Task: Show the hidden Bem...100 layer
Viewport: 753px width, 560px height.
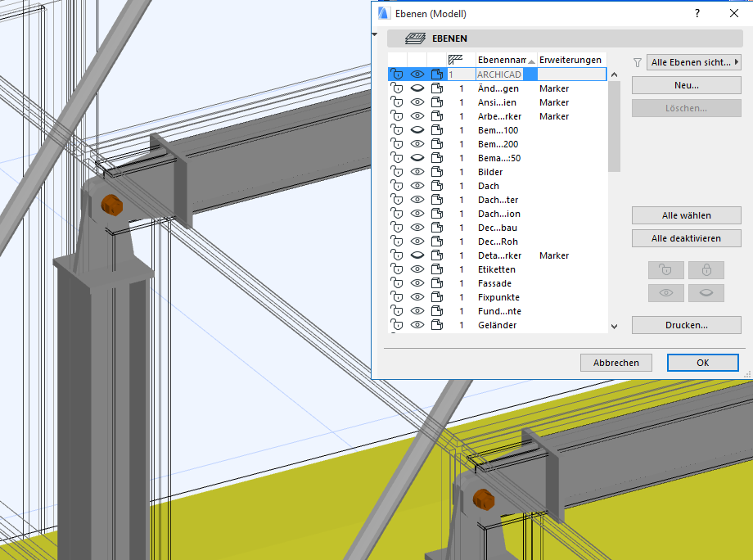Action: 417,130
